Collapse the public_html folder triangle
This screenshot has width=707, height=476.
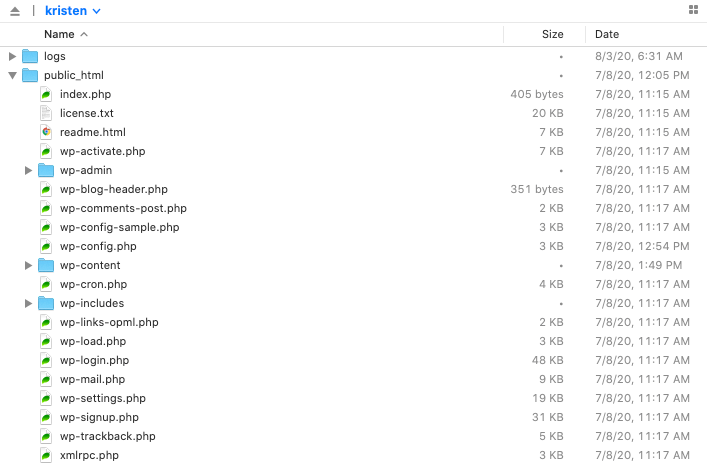pos(13,75)
